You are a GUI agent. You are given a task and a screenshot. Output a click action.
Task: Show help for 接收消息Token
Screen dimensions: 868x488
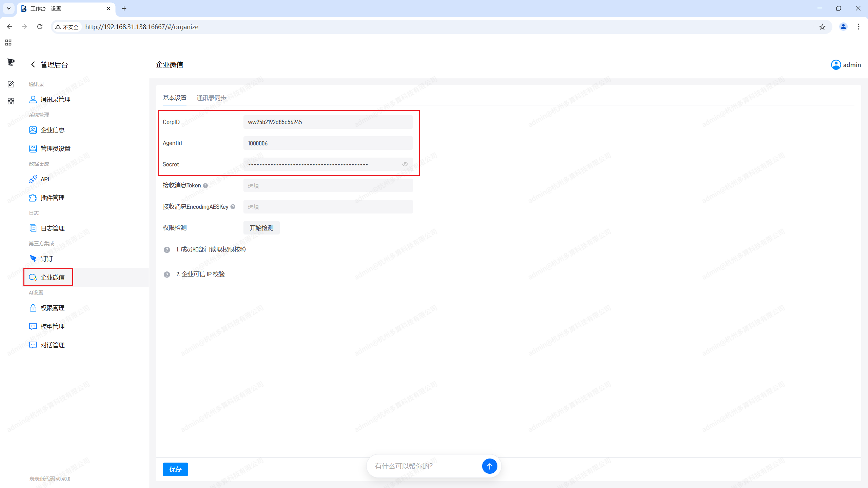pos(205,186)
